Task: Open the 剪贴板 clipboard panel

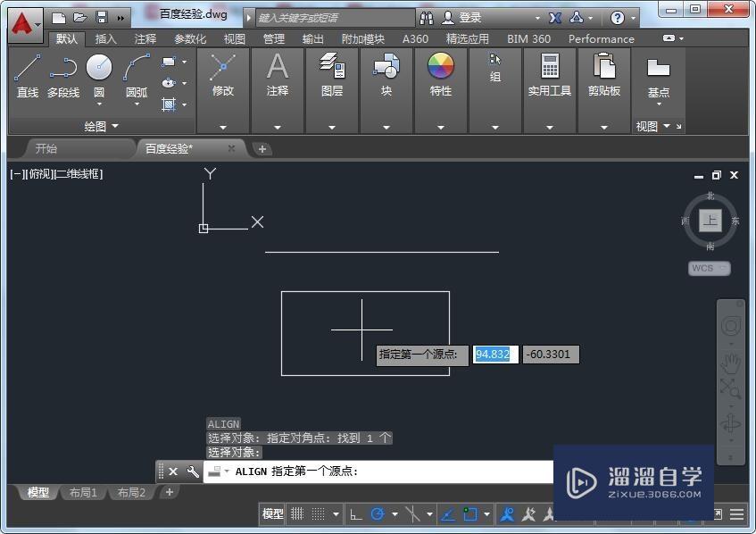Action: click(x=604, y=76)
